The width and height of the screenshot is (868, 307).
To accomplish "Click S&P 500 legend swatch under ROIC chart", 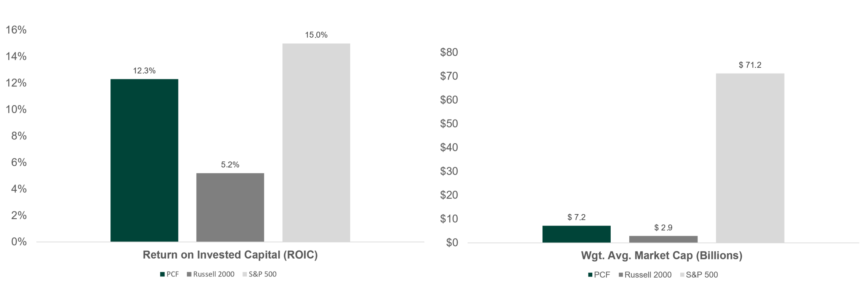I will click(245, 274).
